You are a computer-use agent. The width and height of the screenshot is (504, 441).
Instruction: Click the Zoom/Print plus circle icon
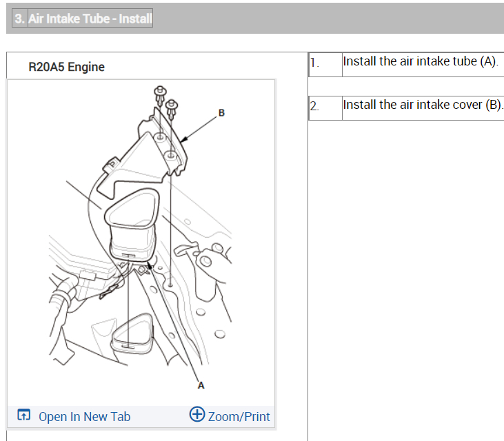coord(197,414)
